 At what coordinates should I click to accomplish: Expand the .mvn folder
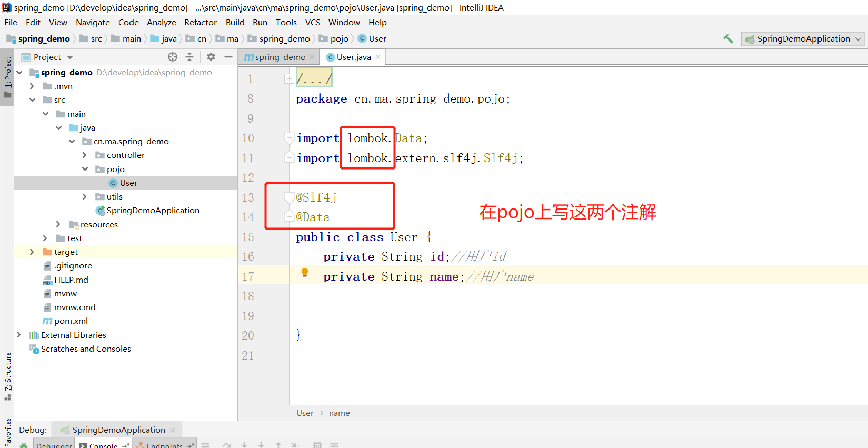tap(32, 86)
